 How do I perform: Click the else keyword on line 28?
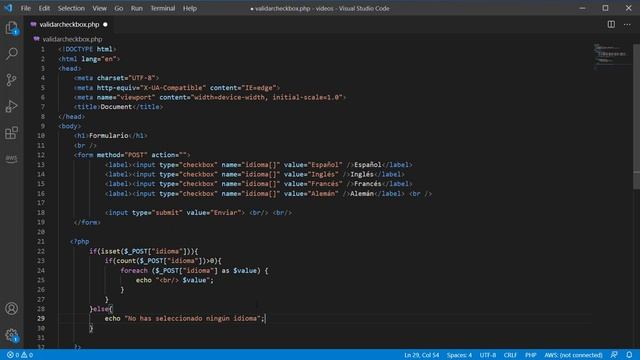[101, 309]
